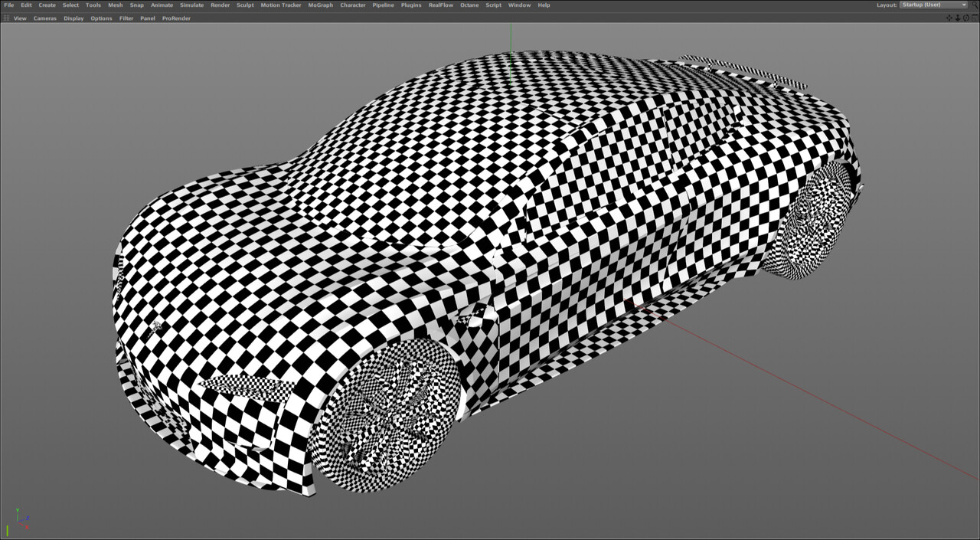Open the Edit menu
The width and height of the screenshot is (980, 540).
(26, 5)
